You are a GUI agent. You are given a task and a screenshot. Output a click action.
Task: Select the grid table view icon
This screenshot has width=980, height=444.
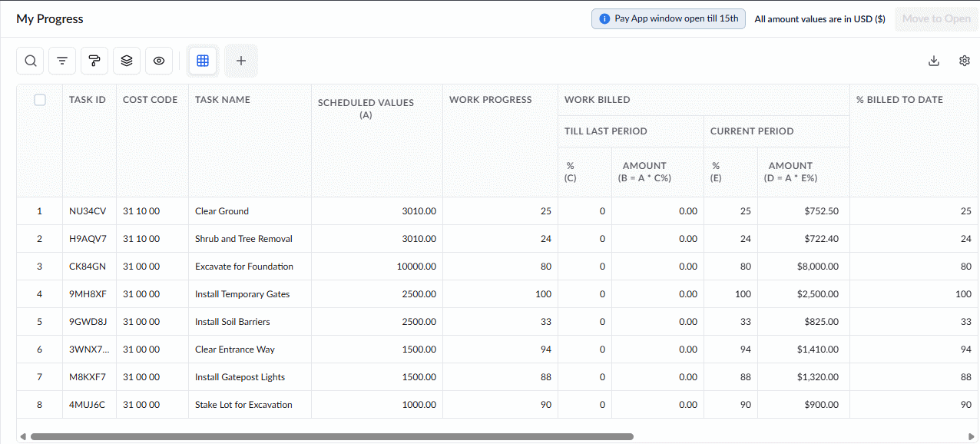coord(203,61)
